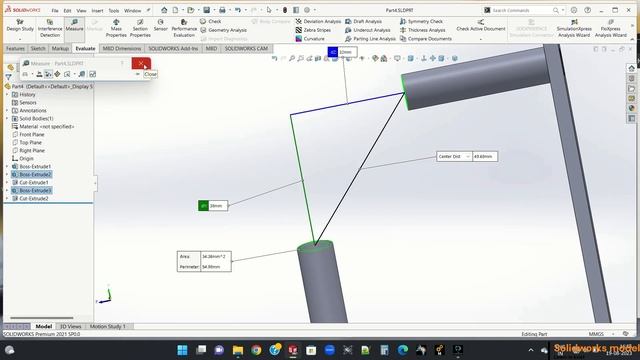
Task: Click Check Active Document
Action: point(480,25)
